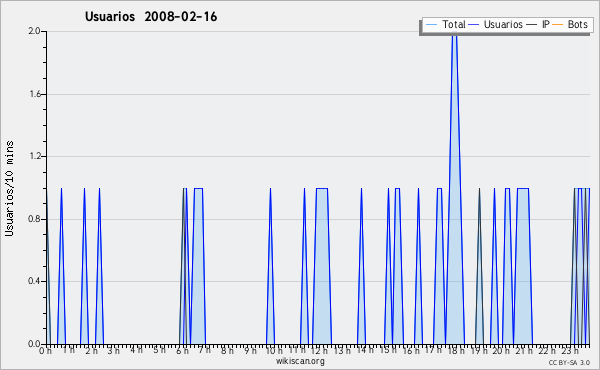Click the '19 h' x-axis label
The height and width of the screenshot is (370, 600).
point(479,351)
